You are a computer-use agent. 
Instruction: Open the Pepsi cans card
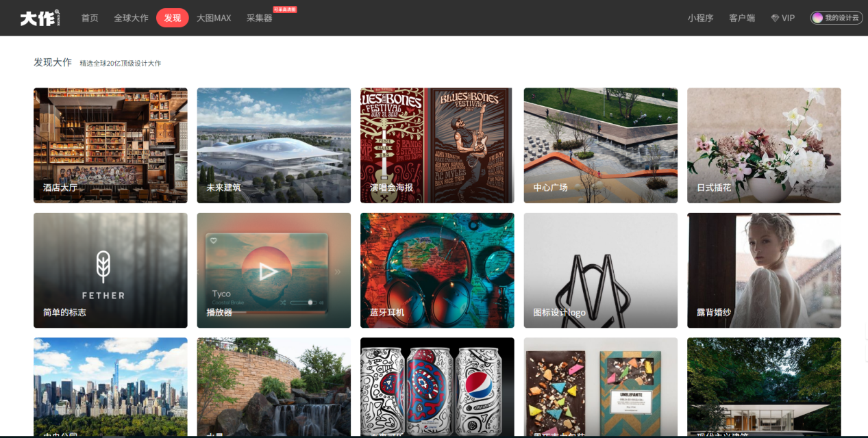(x=437, y=387)
